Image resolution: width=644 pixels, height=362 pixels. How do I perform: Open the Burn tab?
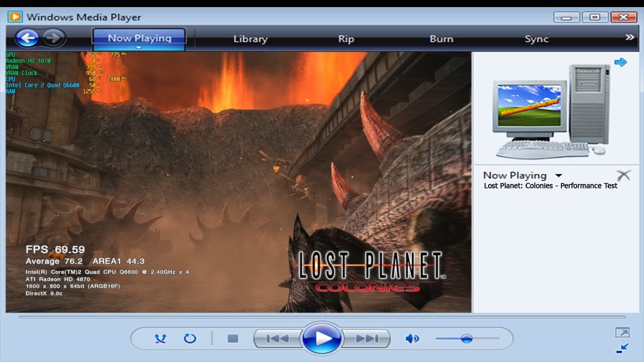pos(441,39)
